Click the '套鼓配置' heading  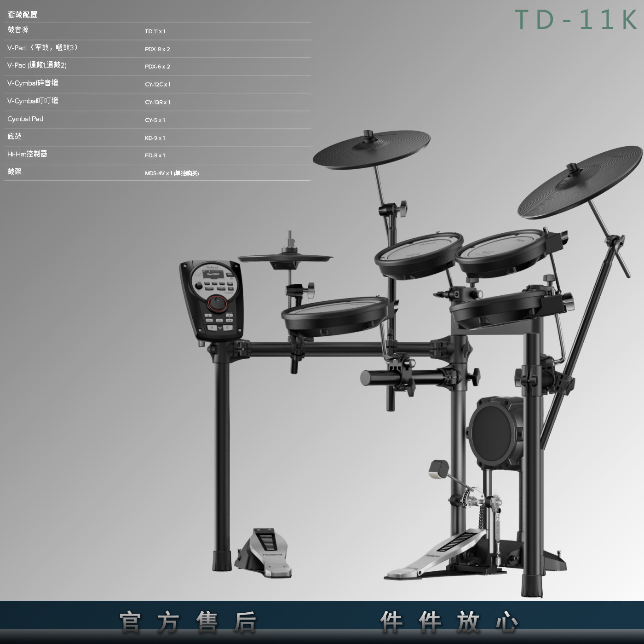23,14
